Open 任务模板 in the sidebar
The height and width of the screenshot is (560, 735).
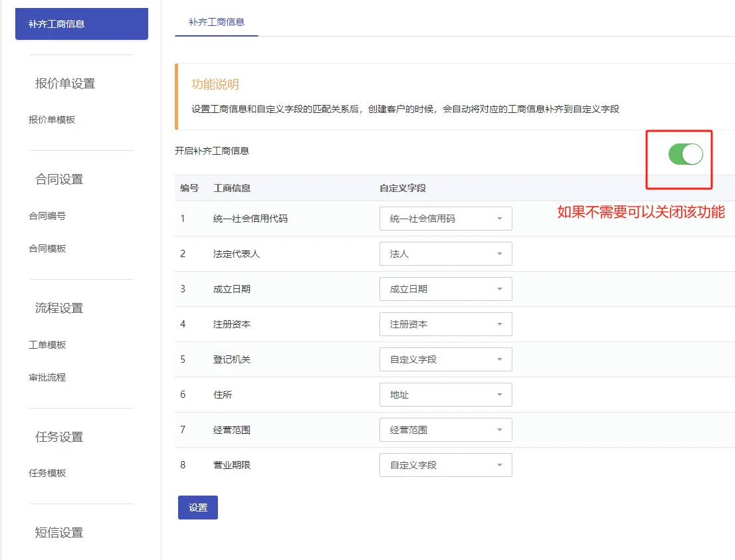pyautogui.click(x=47, y=473)
